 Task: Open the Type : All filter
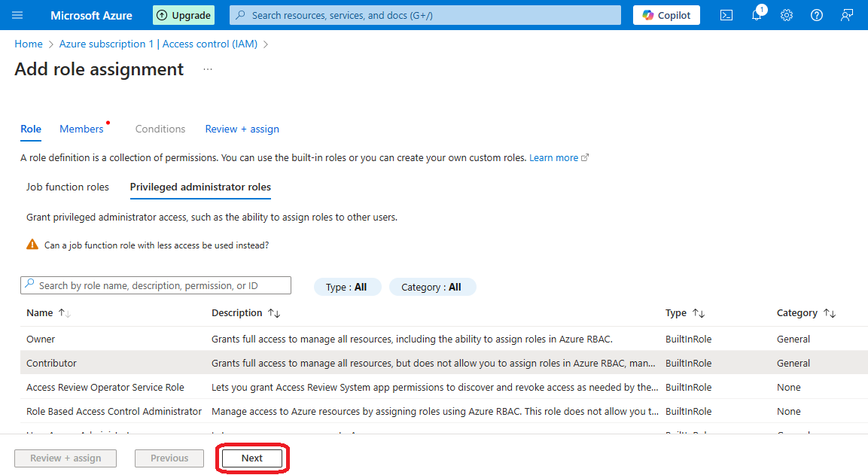(347, 287)
